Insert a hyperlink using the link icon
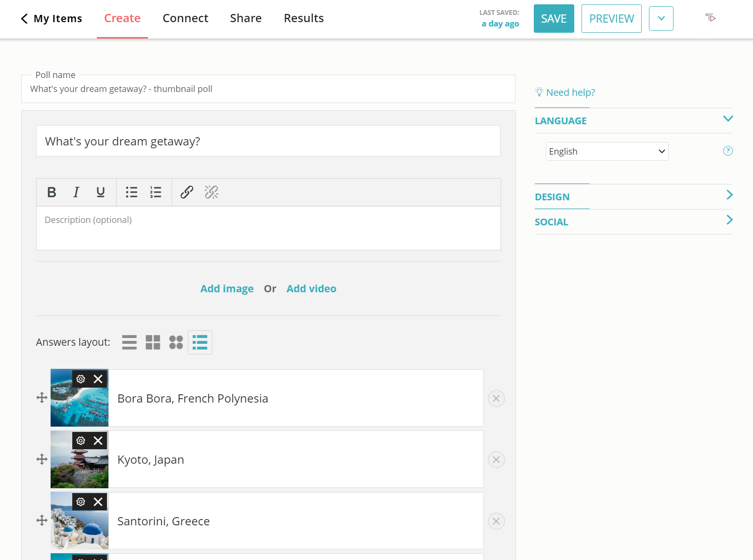753x560 pixels. (186, 192)
